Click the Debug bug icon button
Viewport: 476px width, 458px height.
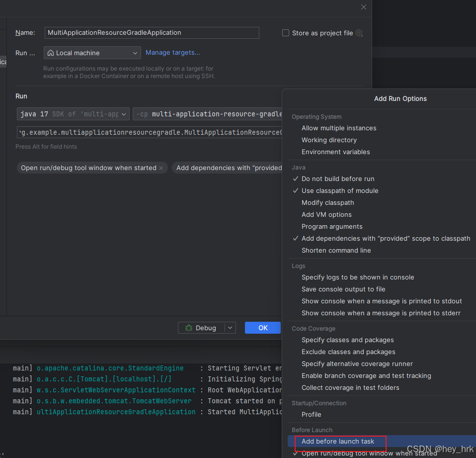tap(201, 328)
